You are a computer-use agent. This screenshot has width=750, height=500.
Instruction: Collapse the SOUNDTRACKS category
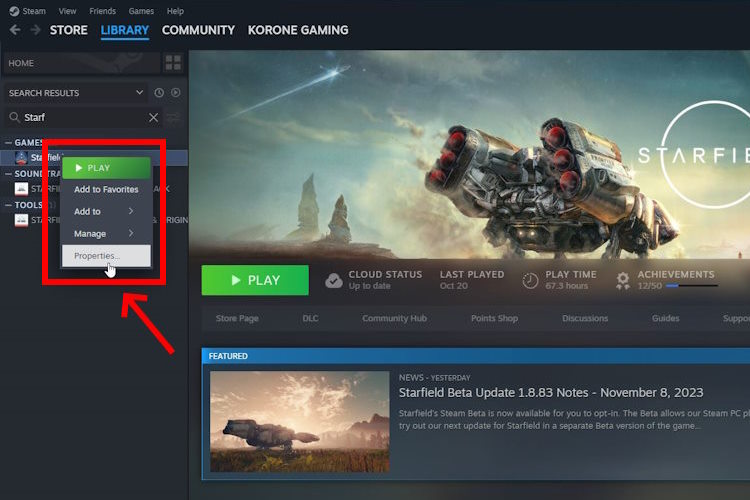(9, 174)
